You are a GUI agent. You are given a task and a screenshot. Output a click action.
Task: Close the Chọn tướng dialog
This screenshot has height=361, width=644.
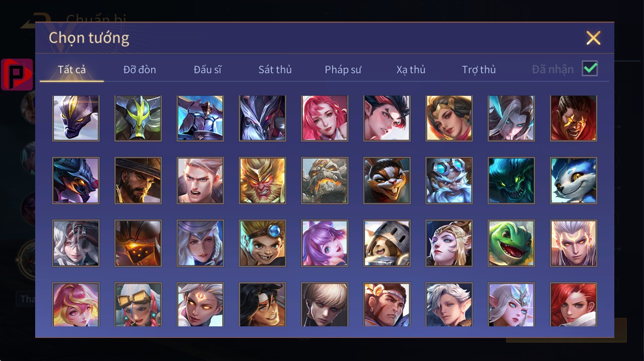pos(593,38)
